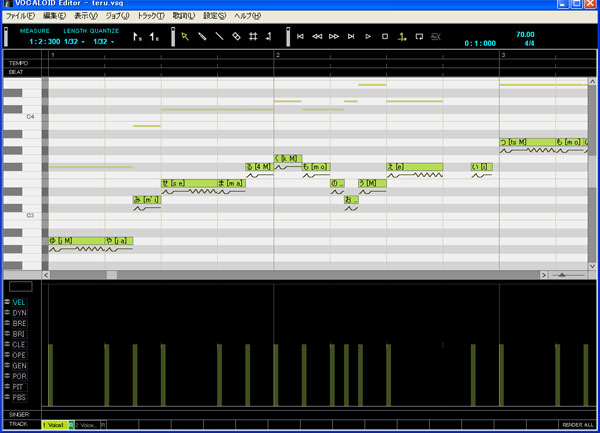600x433 pixels.
Task: Click measure 2 marker in ruler
Action: [278, 55]
